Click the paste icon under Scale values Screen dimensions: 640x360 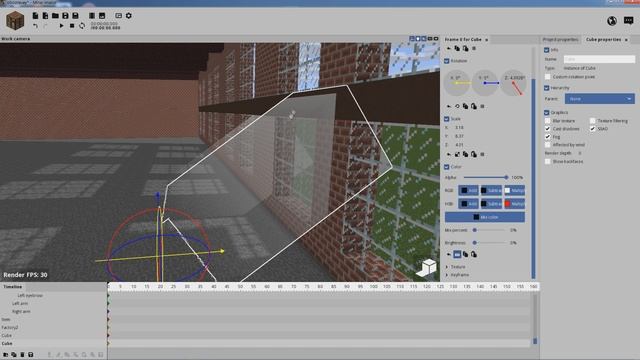(473, 154)
